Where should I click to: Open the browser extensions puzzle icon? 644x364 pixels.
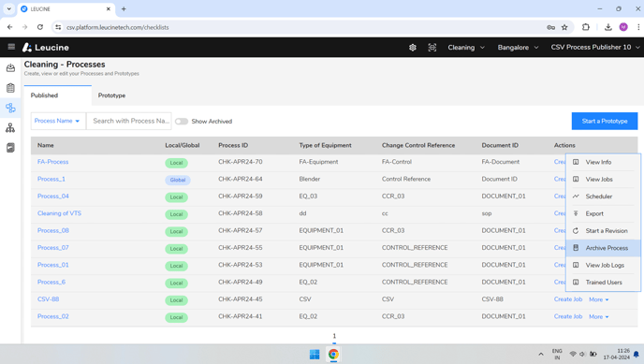point(586,27)
